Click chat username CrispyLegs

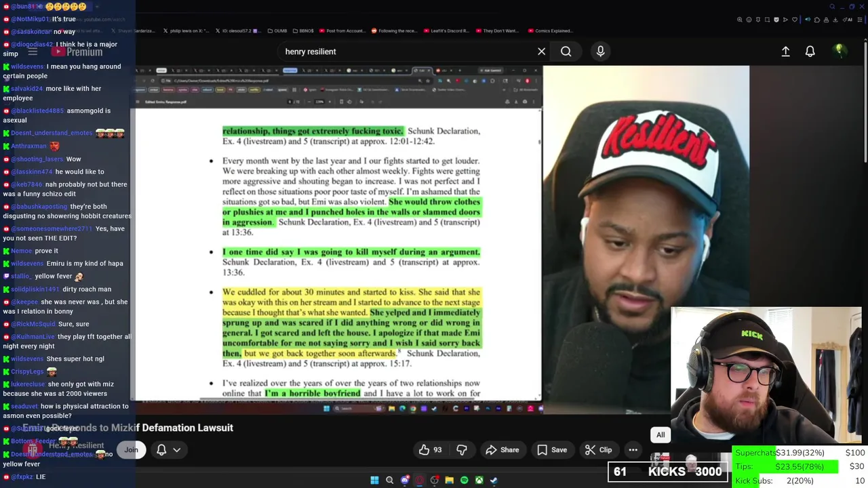[27, 371]
